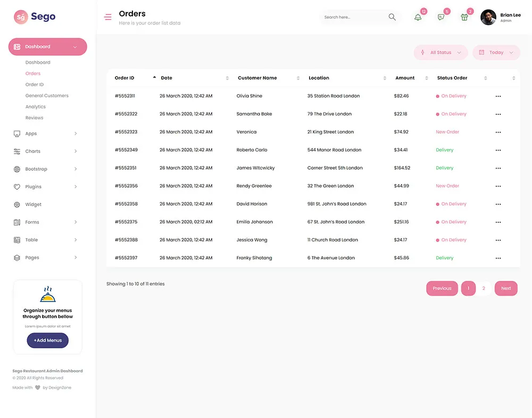Image resolution: width=532 pixels, height=418 pixels.
Task: Open more options for Rendy Greenlee's order
Action: coord(498,186)
